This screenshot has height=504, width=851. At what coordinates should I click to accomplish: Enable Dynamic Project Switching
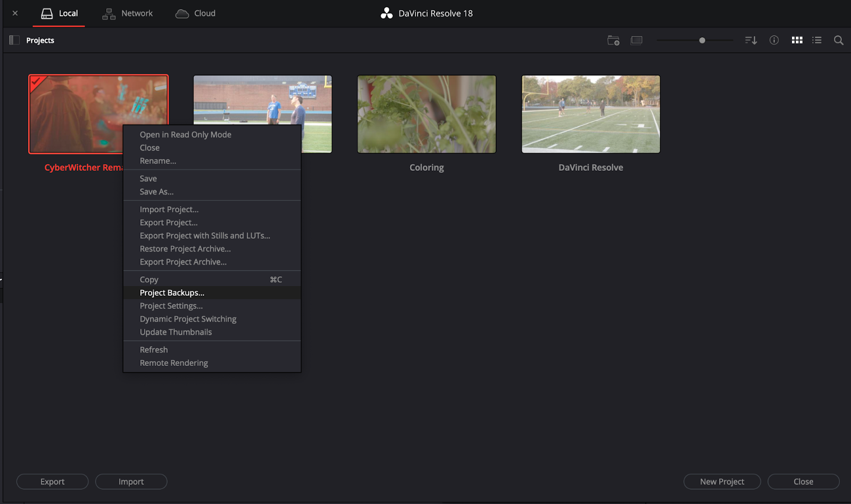tap(188, 318)
